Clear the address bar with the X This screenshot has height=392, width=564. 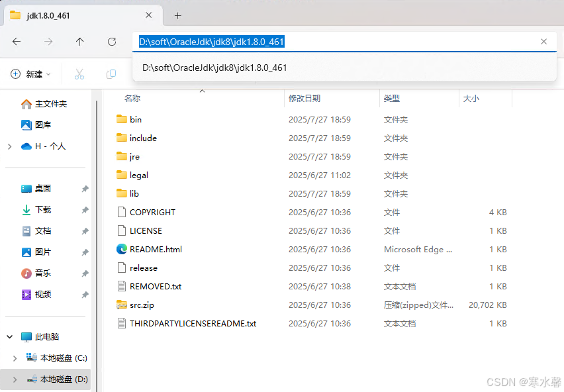[544, 42]
